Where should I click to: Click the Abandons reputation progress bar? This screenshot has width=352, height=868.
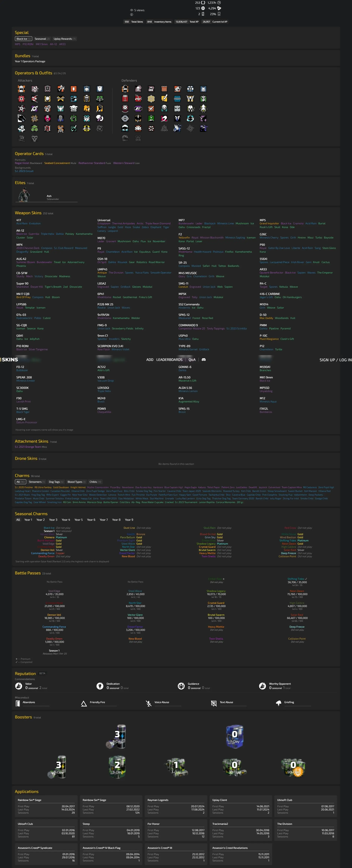[x=32, y=706]
